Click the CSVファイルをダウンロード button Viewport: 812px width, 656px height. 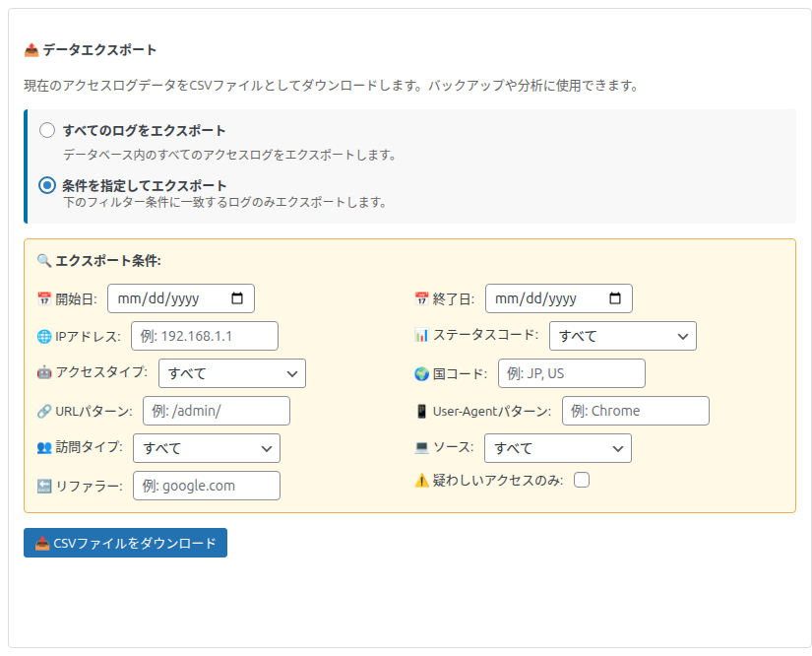pos(125,543)
